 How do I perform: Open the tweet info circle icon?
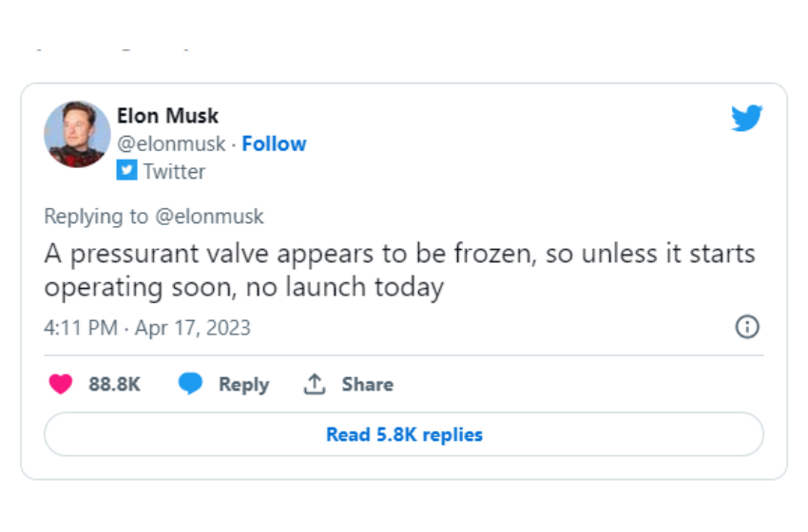point(746,327)
